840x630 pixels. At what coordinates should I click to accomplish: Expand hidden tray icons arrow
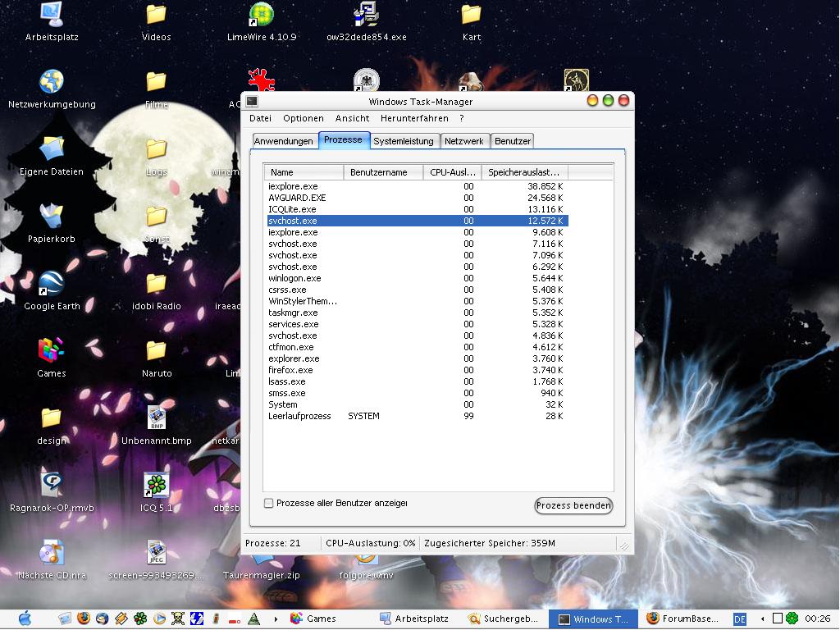(x=762, y=619)
